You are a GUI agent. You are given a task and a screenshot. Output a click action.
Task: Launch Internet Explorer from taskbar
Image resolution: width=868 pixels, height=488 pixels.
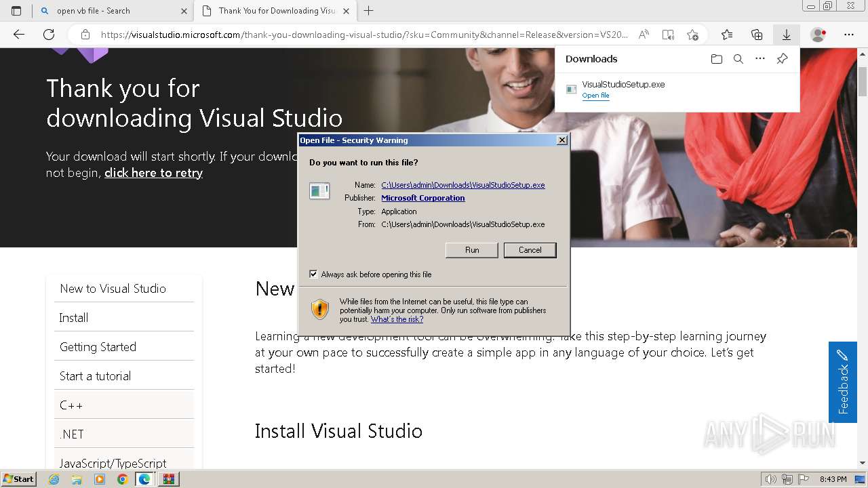click(x=54, y=479)
